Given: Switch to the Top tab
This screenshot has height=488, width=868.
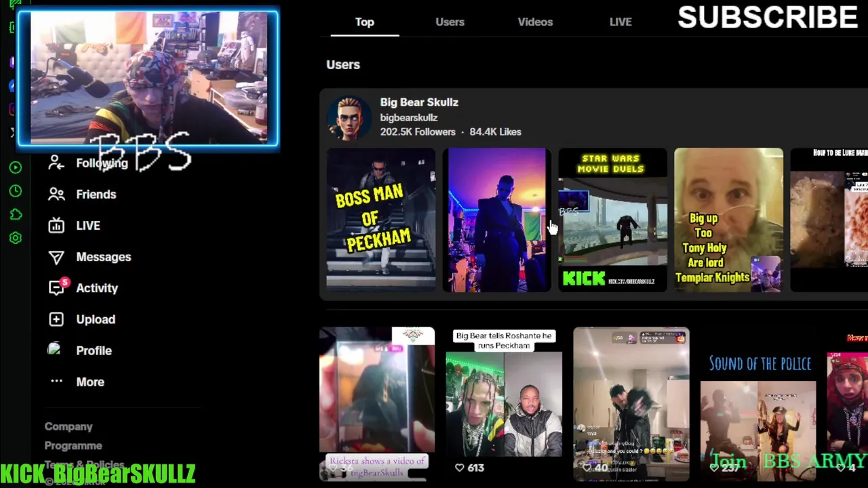Looking at the screenshot, I should 365,22.
